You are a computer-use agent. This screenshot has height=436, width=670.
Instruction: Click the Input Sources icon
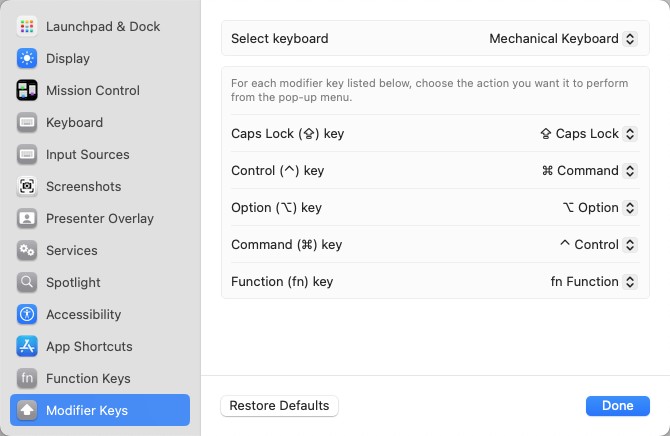[27, 154]
